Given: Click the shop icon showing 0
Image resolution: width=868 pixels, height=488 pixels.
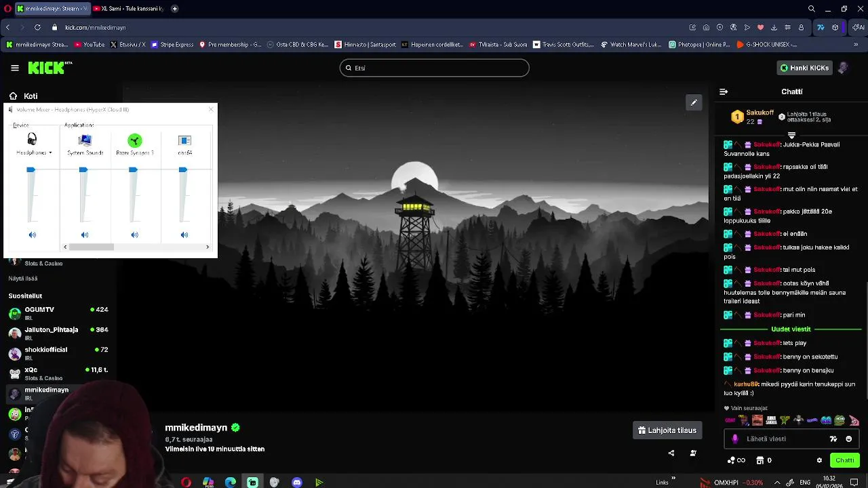Looking at the screenshot, I should [764, 460].
